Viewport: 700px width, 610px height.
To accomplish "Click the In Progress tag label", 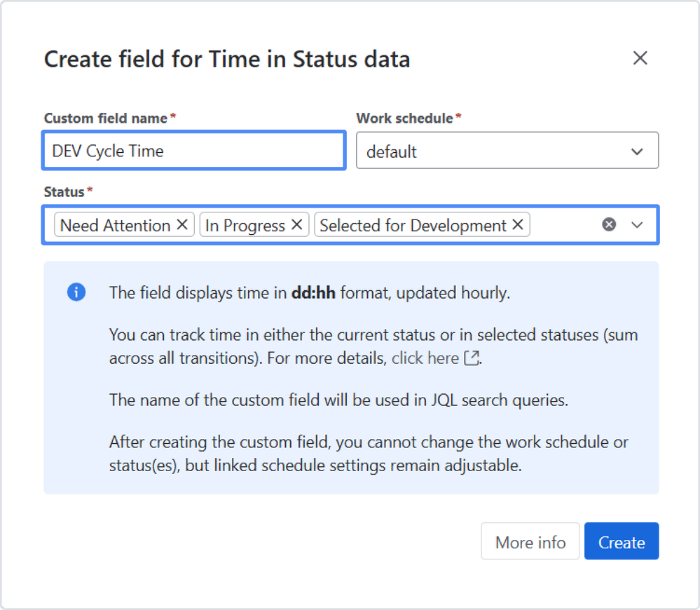I will point(245,225).
